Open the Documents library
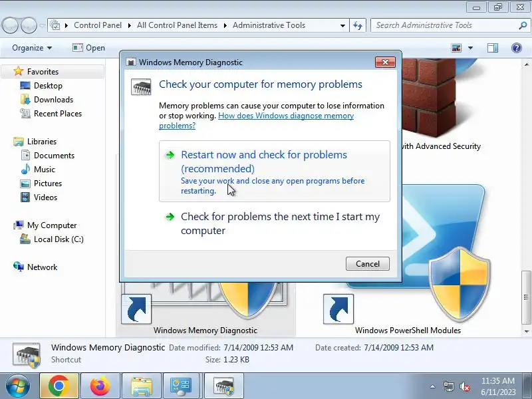This screenshot has width=532, height=399. (54, 155)
